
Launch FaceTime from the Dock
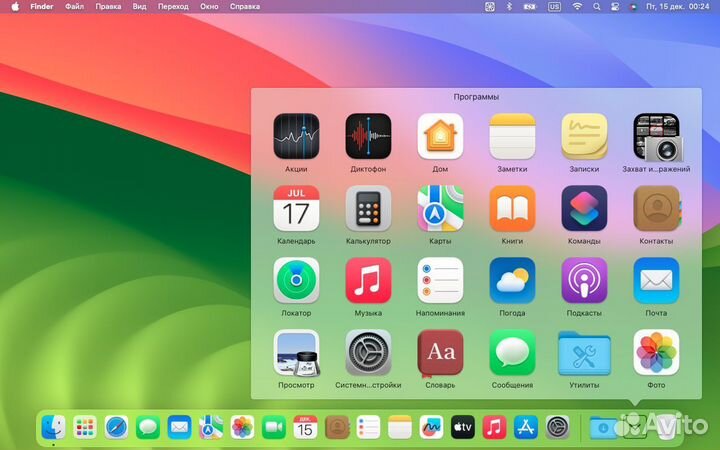pos(274,427)
